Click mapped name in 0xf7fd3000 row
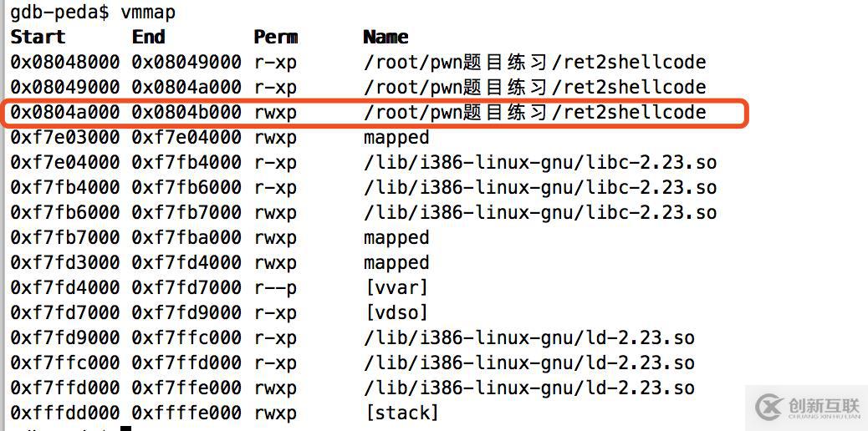The image size is (868, 431). [396, 264]
